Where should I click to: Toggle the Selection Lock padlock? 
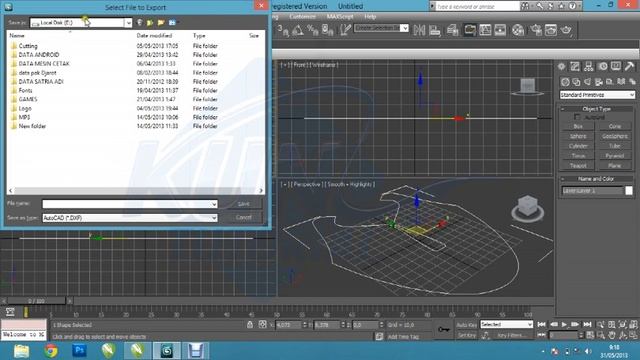pos(250,325)
